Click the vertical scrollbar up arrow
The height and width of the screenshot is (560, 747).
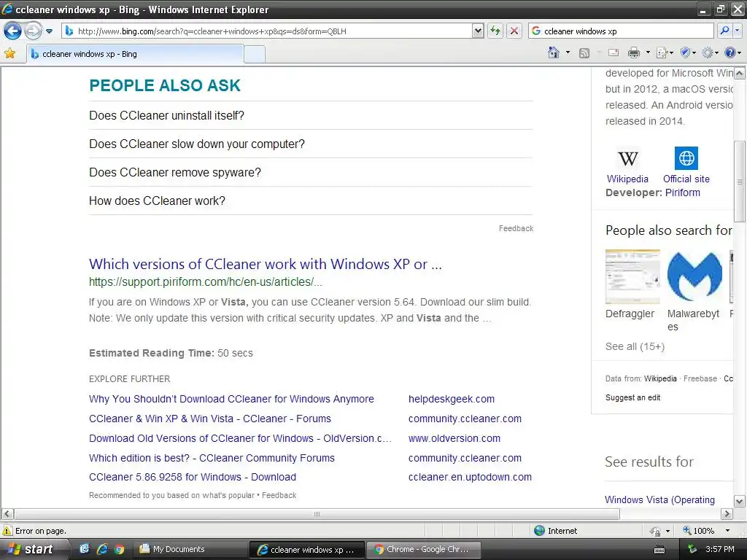[740, 74]
